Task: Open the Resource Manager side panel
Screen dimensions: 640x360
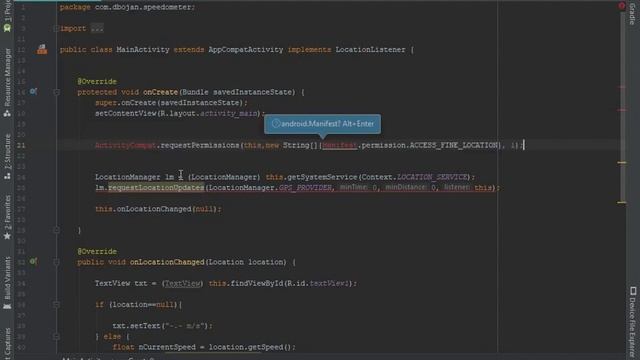Action: point(7,78)
